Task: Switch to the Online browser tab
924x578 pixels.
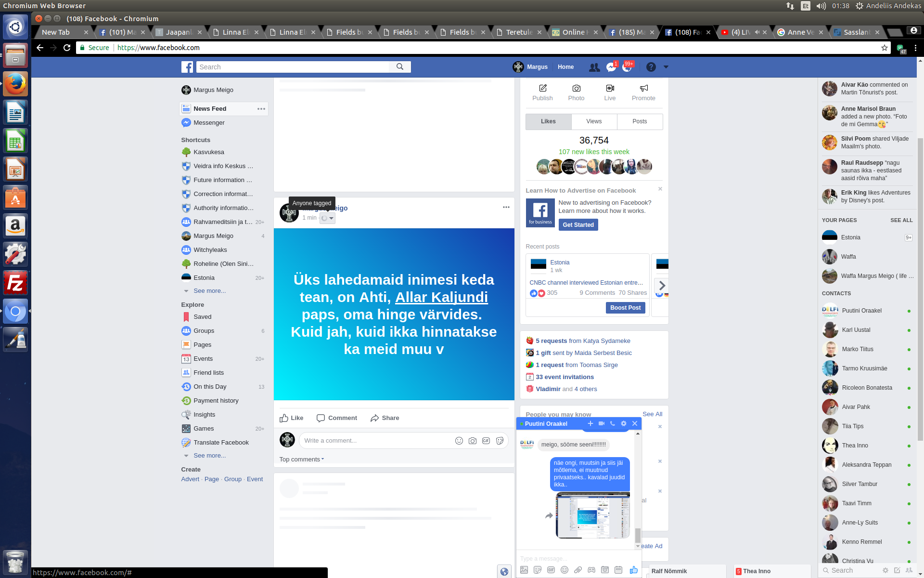Action: click(x=575, y=32)
